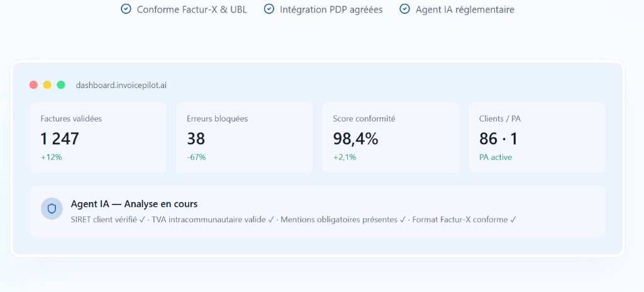Click the 1 247 validated invoices figure
Viewport: 644px width, 292px height.
click(x=60, y=139)
